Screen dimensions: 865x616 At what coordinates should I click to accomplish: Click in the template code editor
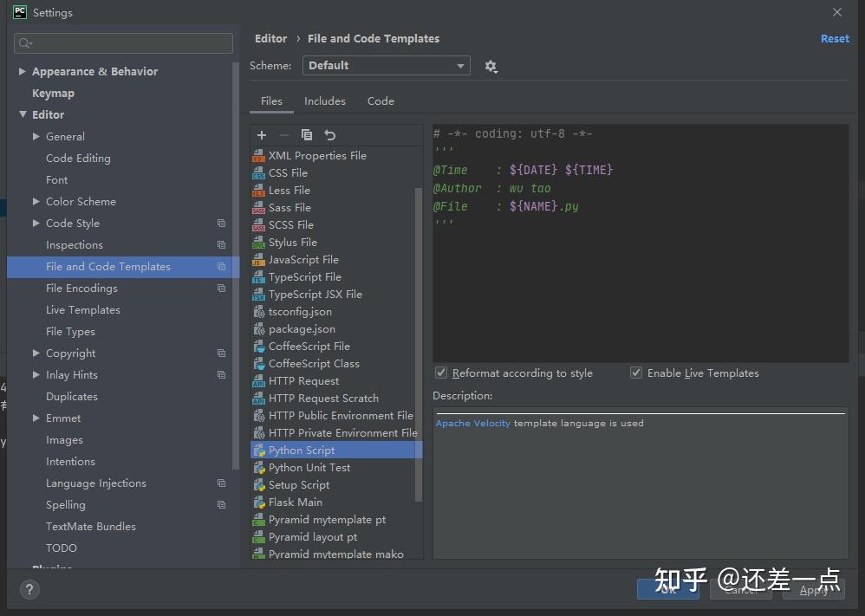click(x=641, y=243)
